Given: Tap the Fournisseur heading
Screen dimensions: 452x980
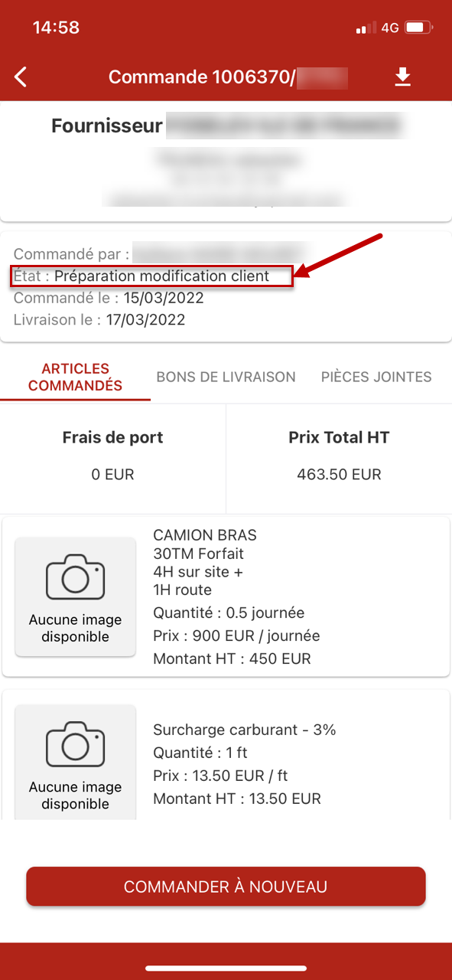Looking at the screenshot, I should pos(107,126).
